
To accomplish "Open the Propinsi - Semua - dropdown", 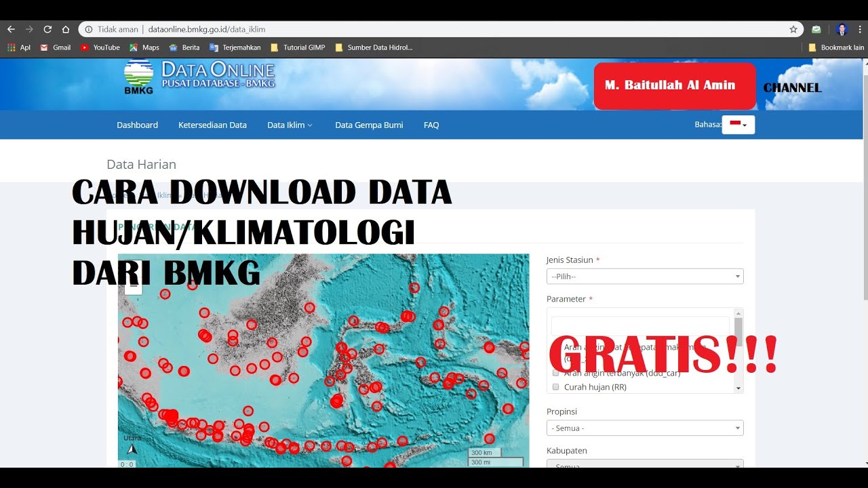I will 645,428.
